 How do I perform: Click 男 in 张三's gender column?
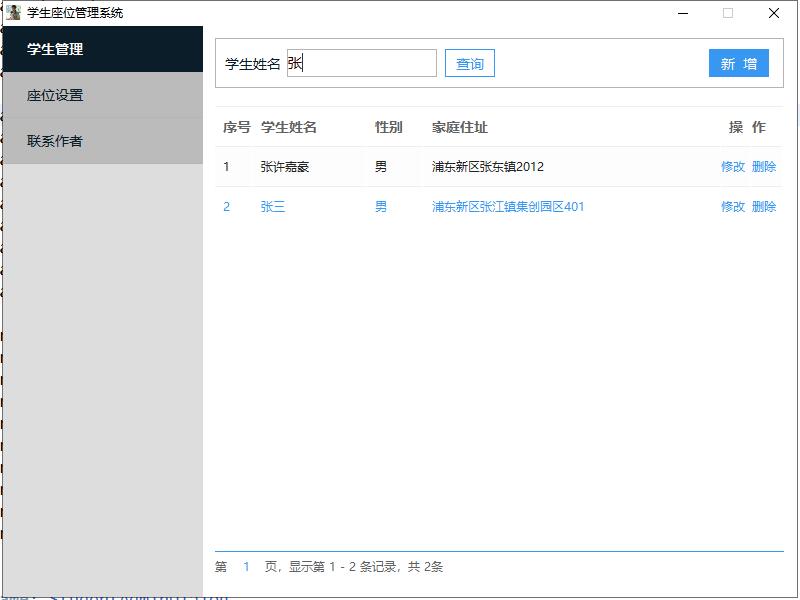tap(379, 208)
